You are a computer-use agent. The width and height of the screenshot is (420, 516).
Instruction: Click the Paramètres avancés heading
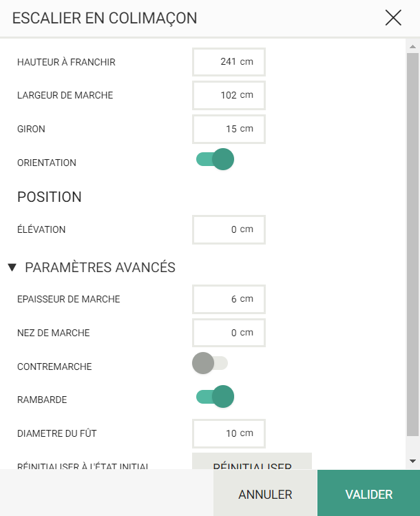(100, 267)
